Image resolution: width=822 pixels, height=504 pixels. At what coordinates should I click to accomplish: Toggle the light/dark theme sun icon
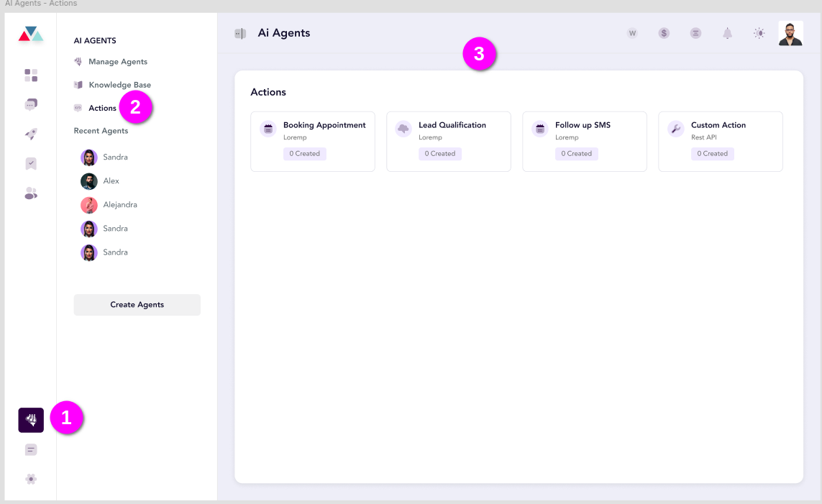(x=759, y=33)
